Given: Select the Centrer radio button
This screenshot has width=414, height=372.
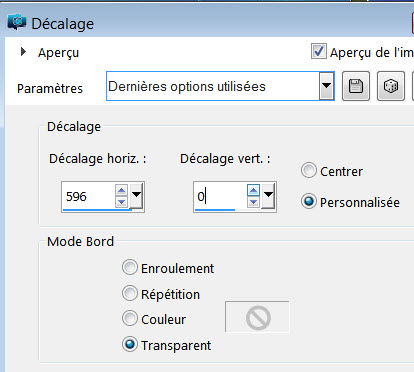Looking at the screenshot, I should pos(309,171).
